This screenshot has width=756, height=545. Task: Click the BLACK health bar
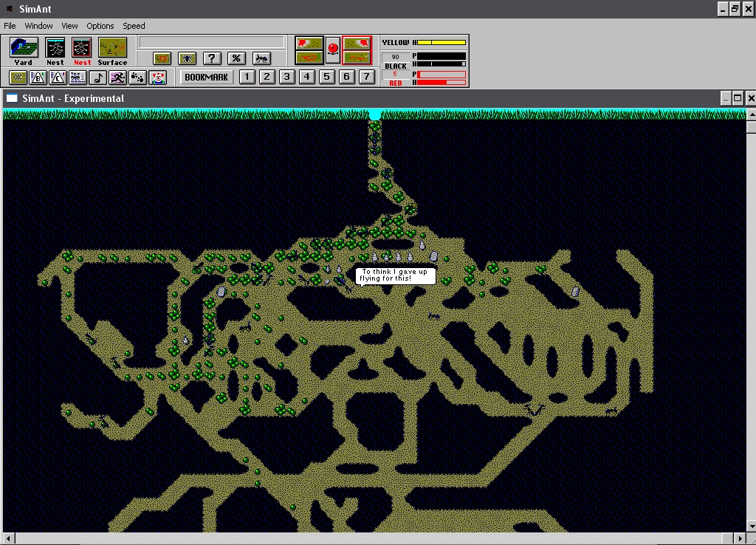coord(441,64)
